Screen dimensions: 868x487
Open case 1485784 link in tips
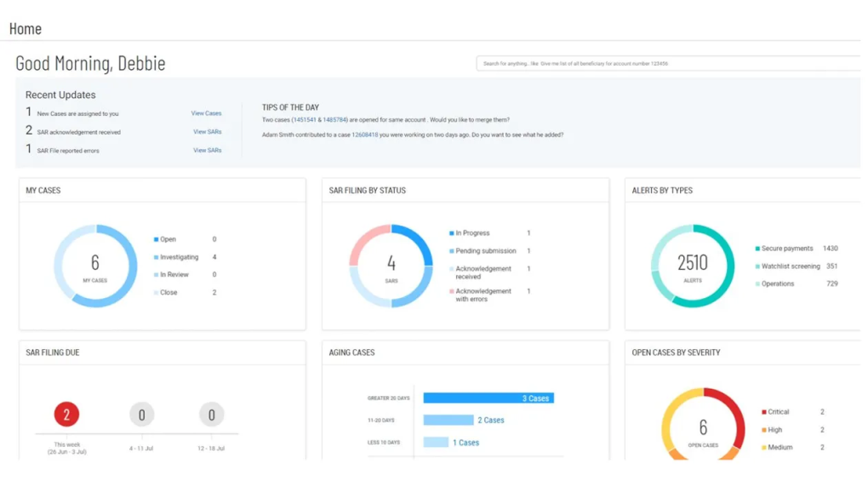334,120
